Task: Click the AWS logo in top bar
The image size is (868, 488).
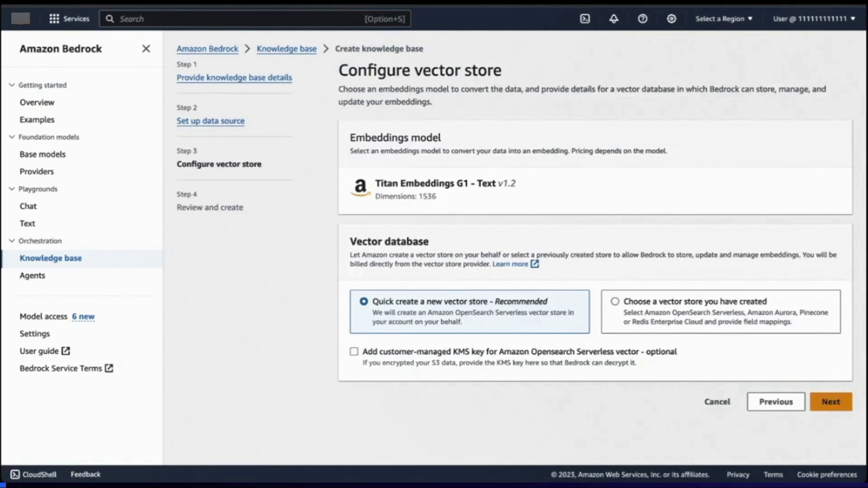Action: 20,19
